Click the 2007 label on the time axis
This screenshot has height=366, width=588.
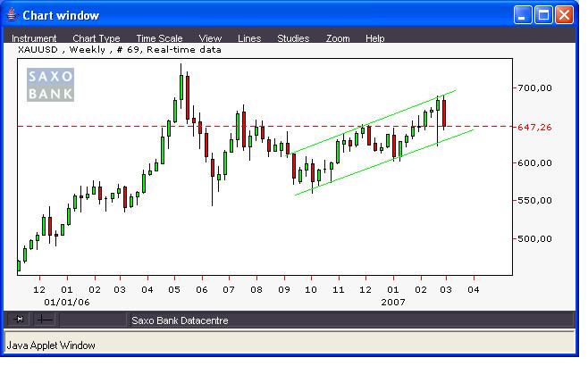(394, 302)
